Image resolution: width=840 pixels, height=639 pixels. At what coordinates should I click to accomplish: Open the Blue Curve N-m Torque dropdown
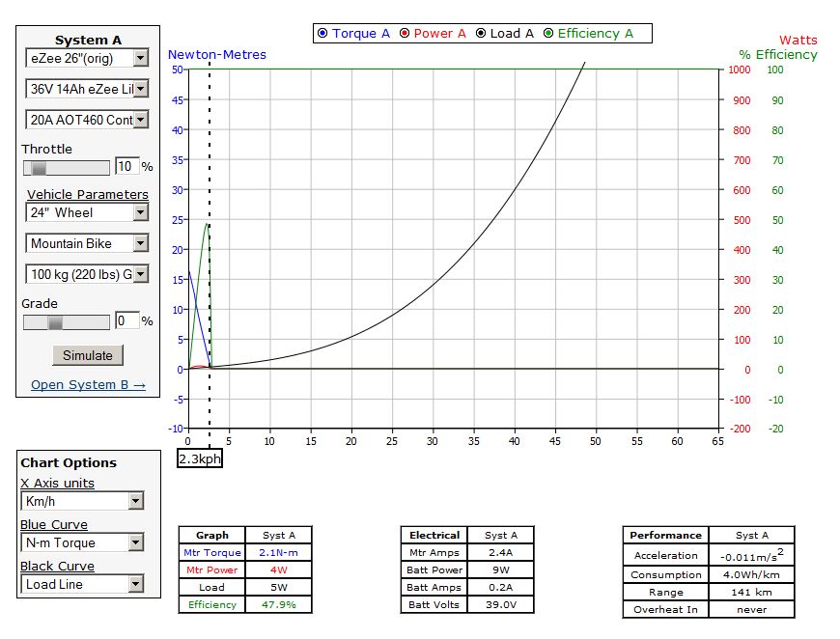(82, 542)
